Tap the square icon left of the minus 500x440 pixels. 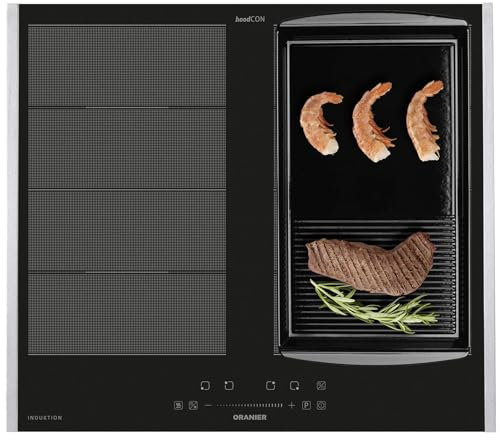click(193, 405)
